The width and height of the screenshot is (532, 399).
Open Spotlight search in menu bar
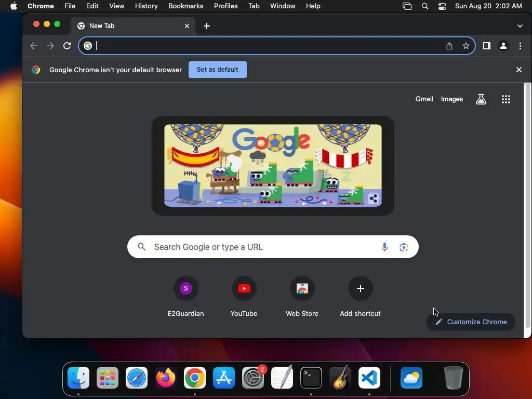(425, 6)
